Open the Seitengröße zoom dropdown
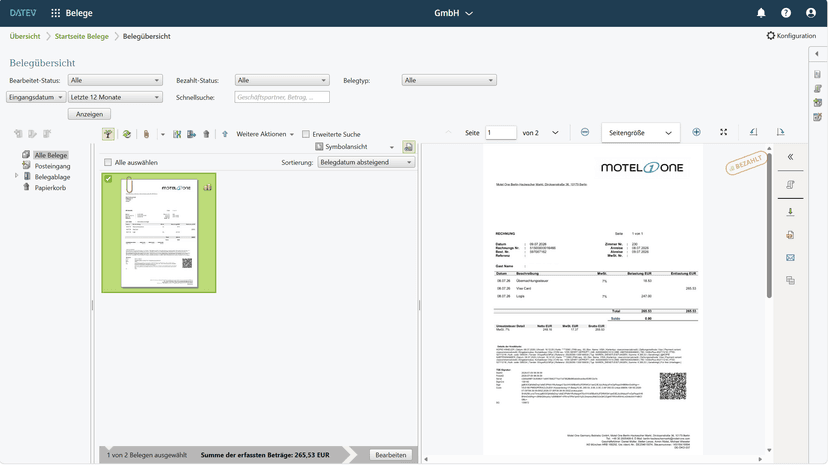828x465 pixels. pyautogui.click(x=641, y=132)
